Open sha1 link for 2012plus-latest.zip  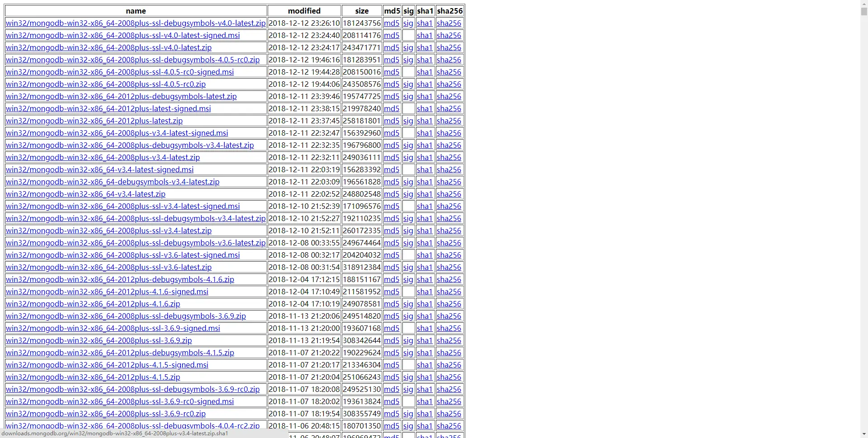coord(425,121)
